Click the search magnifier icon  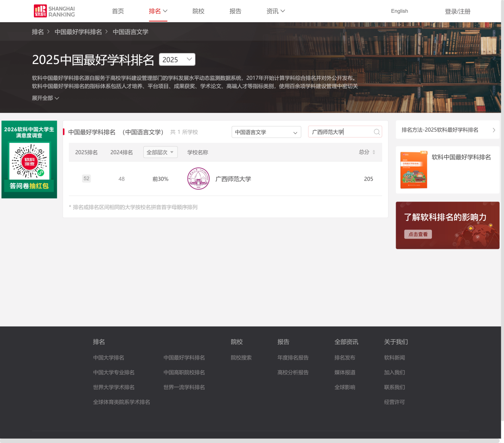click(x=377, y=132)
